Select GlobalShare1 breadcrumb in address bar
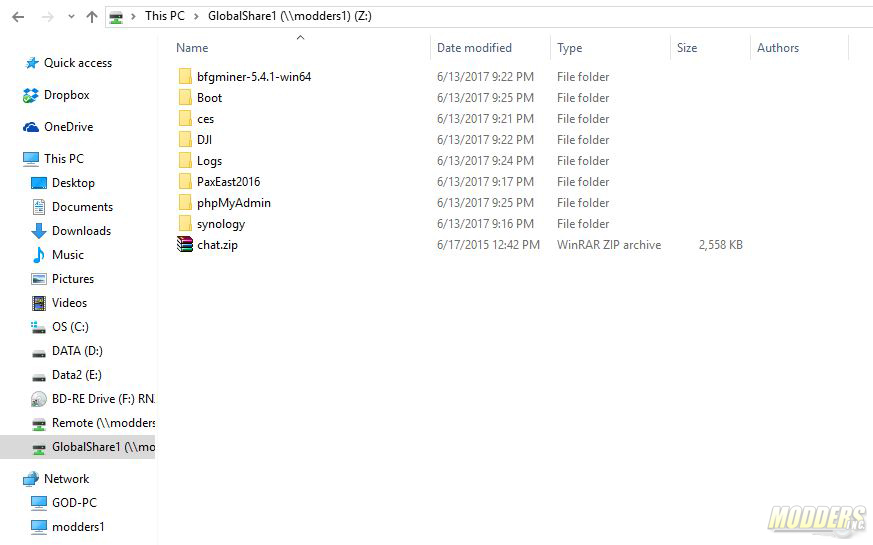The width and height of the screenshot is (873, 545). pos(290,16)
